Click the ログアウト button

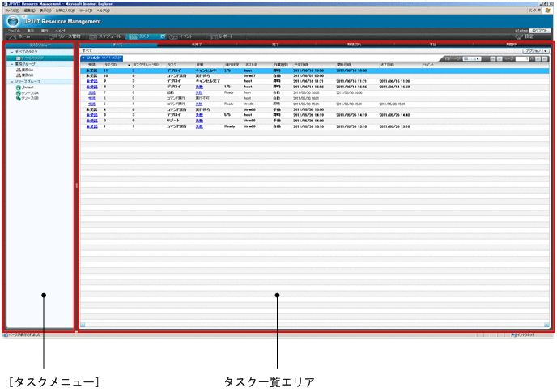541,30
